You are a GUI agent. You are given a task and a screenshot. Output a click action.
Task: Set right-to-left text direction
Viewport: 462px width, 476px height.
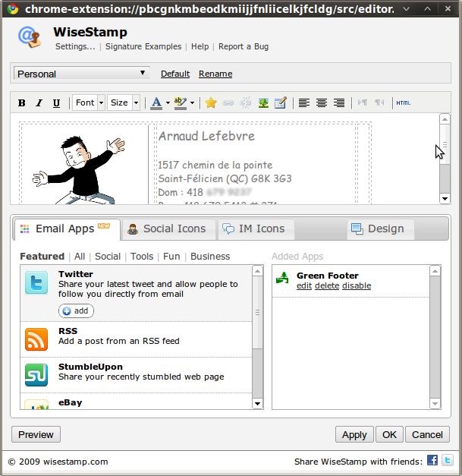(x=379, y=102)
